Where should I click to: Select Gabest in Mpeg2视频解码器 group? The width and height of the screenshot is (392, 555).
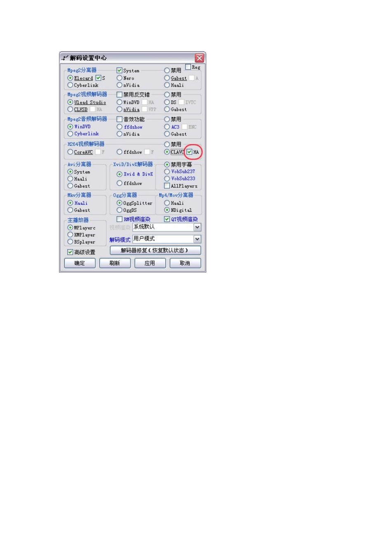click(167, 109)
